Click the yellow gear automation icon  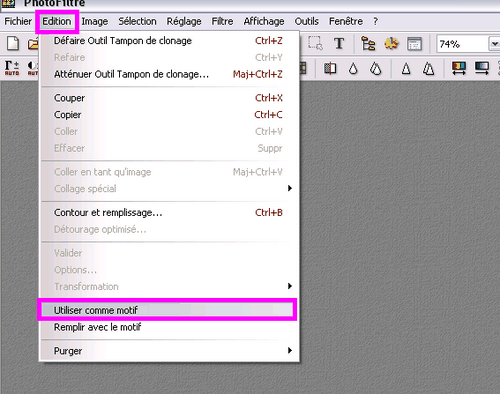tap(391, 44)
